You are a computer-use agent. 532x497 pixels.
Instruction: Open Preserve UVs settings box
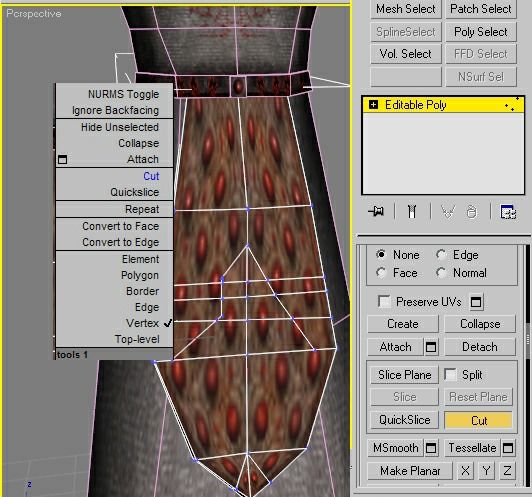476,302
